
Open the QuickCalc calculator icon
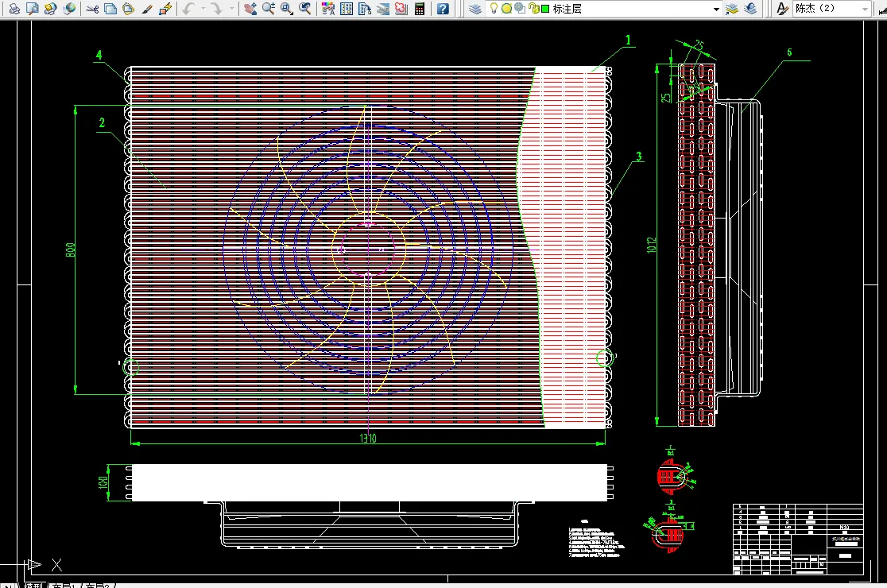[x=420, y=9]
